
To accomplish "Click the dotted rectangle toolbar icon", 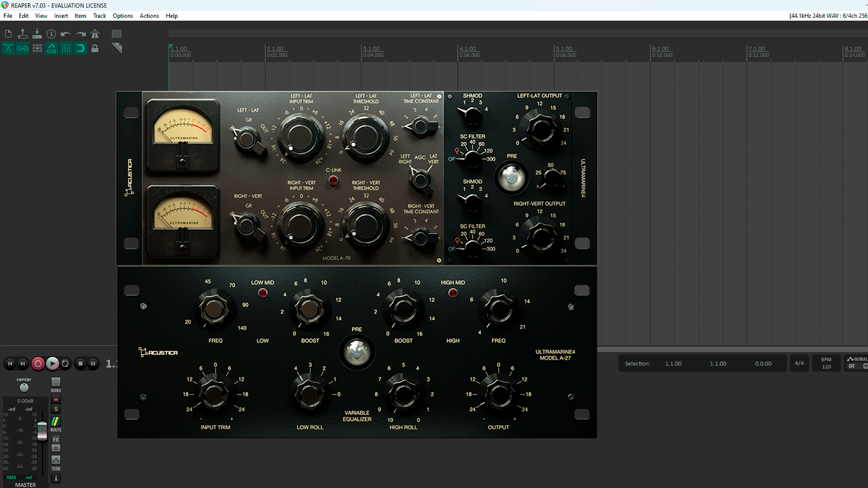I will click(117, 34).
